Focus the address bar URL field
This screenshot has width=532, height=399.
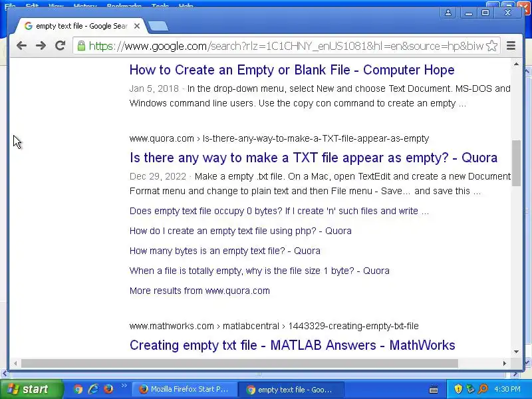[286, 46]
